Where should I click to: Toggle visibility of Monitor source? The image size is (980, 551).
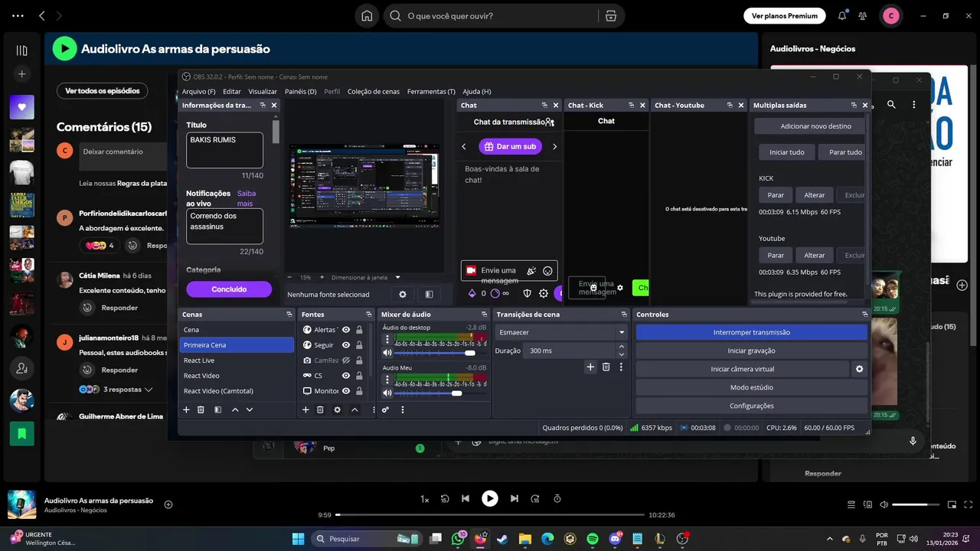pyautogui.click(x=346, y=391)
